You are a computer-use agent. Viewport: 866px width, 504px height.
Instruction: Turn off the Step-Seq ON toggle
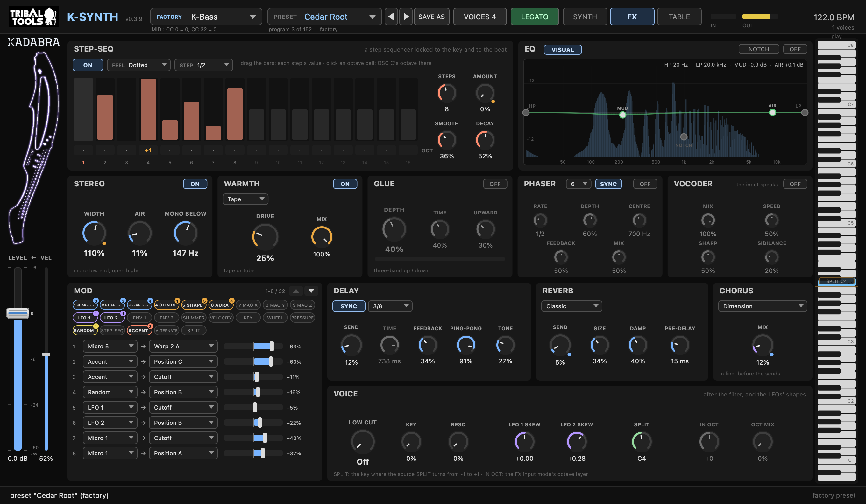point(88,65)
